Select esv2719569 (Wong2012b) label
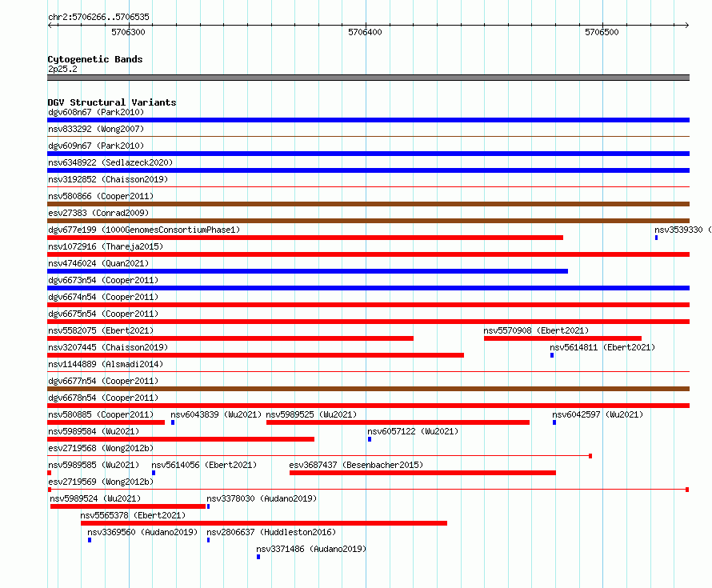This screenshot has width=712, height=588. (x=101, y=482)
